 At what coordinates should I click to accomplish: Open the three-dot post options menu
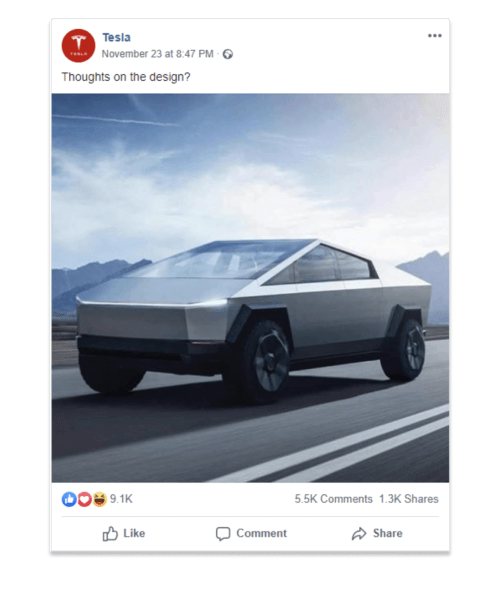[435, 36]
